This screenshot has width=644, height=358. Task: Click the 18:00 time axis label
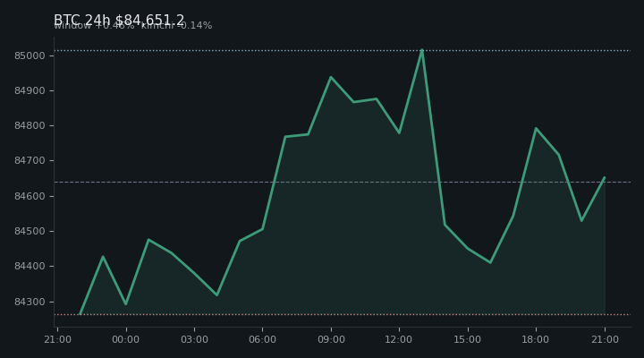click(536, 339)
